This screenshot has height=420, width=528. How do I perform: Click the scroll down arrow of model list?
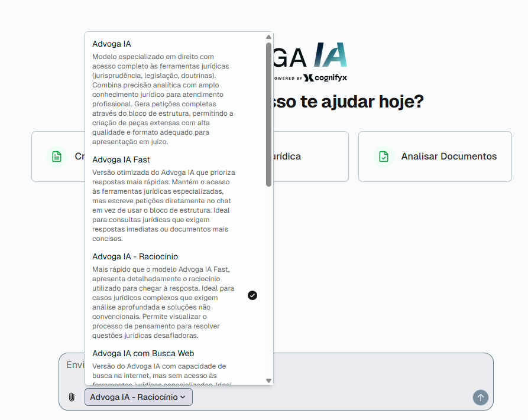coord(268,380)
